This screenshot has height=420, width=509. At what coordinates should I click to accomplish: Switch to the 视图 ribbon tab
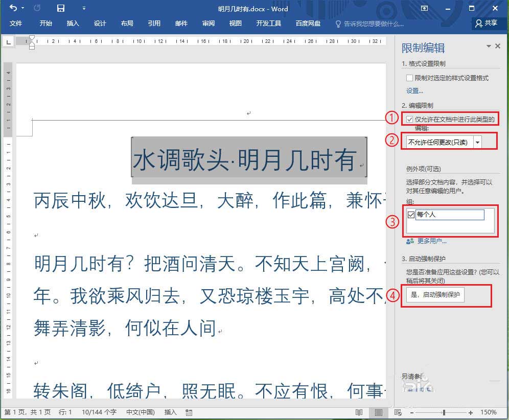(235, 24)
